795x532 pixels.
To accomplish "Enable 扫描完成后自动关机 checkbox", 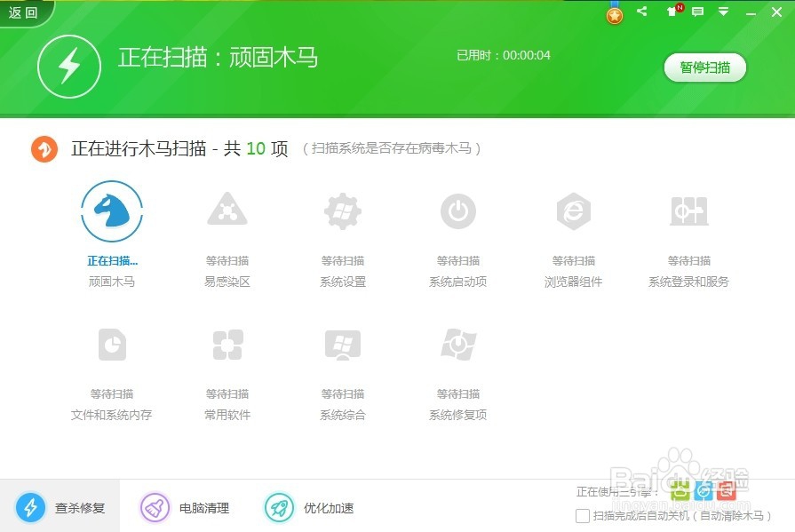I will click(x=583, y=515).
